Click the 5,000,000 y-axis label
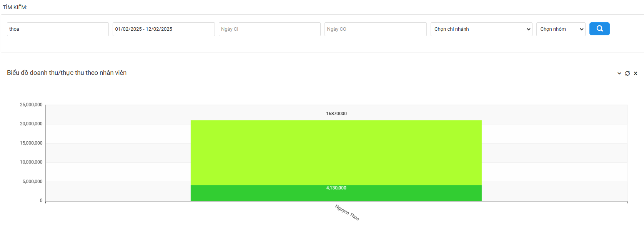The width and height of the screenshot is (644, 230). click(32, 182)
